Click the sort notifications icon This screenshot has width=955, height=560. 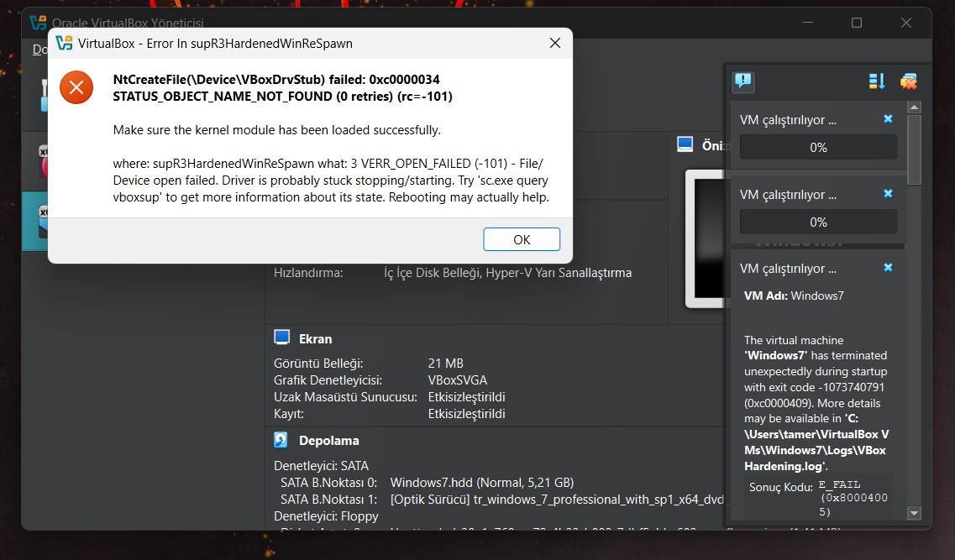click(x=876, y=81)
